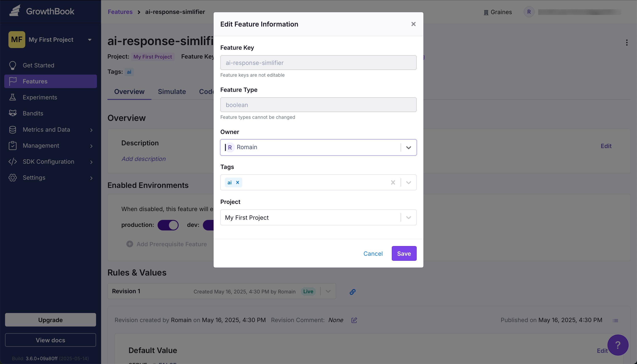Click the Settings gear icon
This screenshot has width=637, height=364.
point(12,178)
